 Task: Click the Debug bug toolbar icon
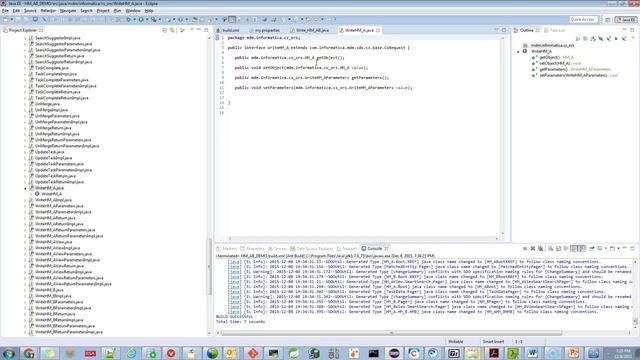129,19
